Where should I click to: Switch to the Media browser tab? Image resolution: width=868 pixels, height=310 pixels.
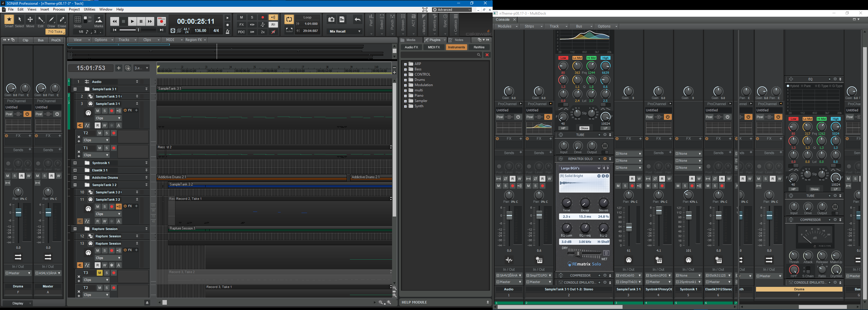[411, 40]
